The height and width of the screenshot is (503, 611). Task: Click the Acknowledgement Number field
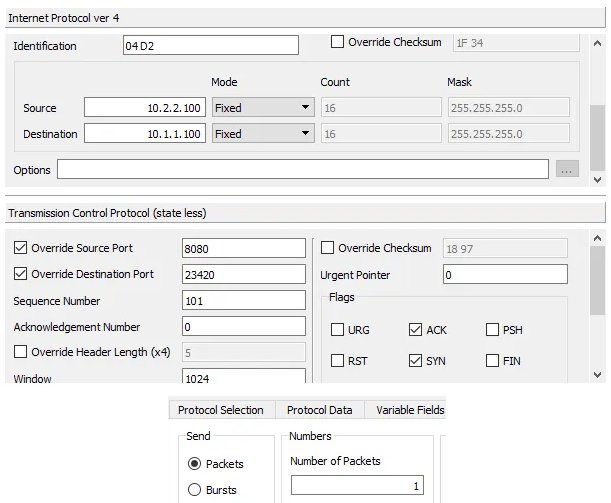click(x=244, y=327)
